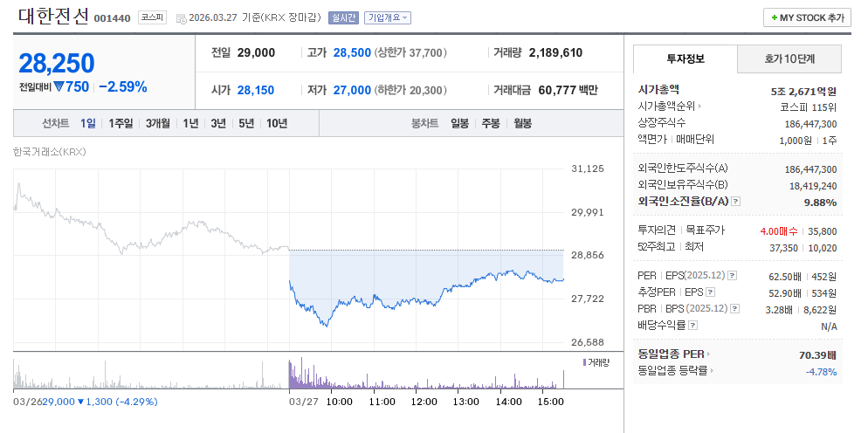Click the help icon next to 외국인소진율(B/A)
The height and width of the screenshot is (433, 868).
735,202
